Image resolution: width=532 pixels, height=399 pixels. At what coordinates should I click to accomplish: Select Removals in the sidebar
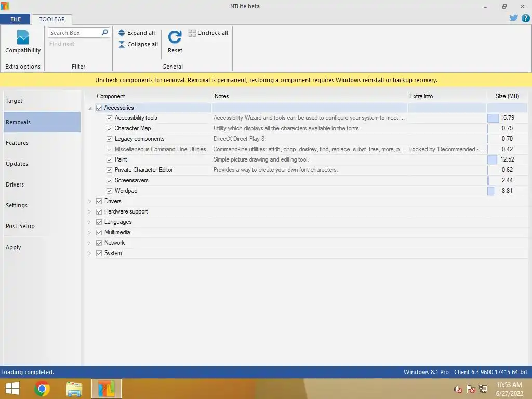[x=42, y=122]
